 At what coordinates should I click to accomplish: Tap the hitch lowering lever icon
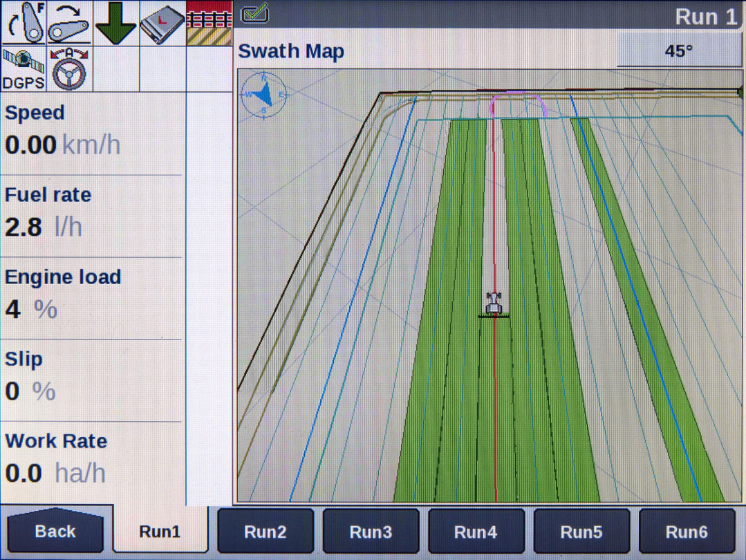(x=69, y=23)
